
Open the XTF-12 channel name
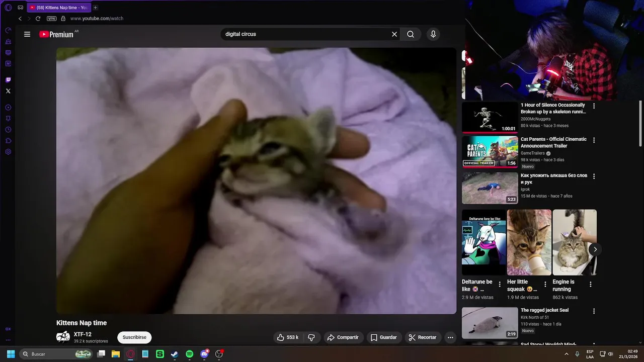point(83,334)
